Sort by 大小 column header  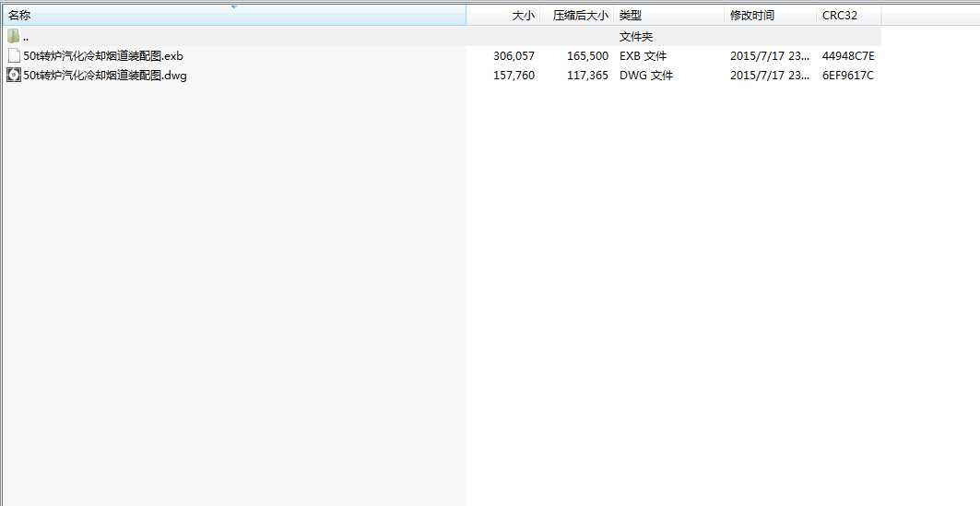(503, 16)
